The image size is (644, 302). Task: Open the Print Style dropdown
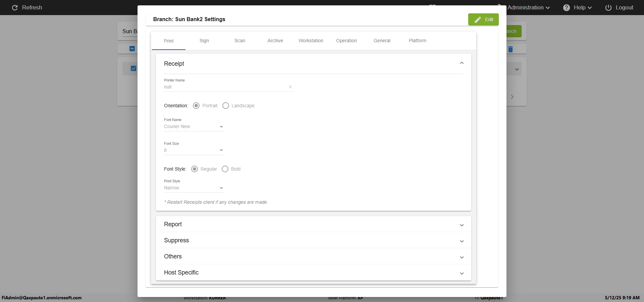[x=194, y=188]
